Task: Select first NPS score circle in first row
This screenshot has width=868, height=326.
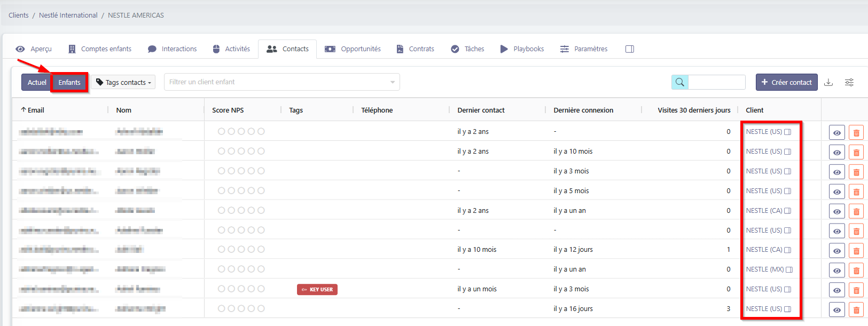Action: [221, 131]
